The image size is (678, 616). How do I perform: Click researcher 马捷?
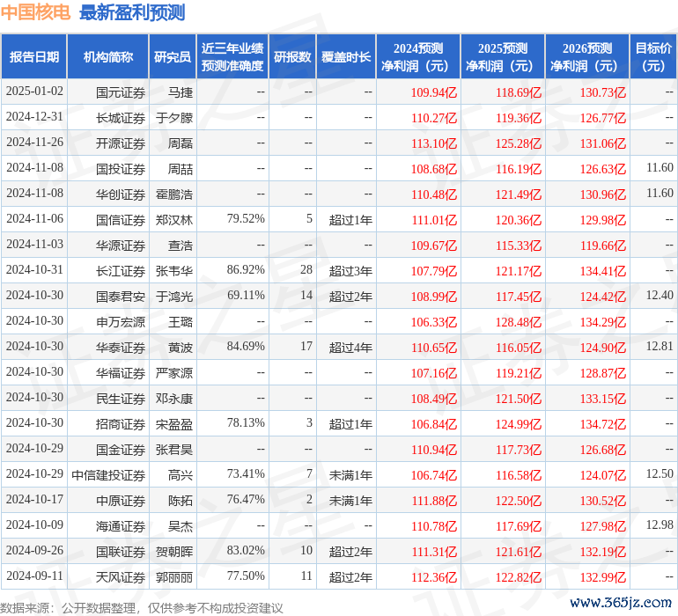(181, 92)
